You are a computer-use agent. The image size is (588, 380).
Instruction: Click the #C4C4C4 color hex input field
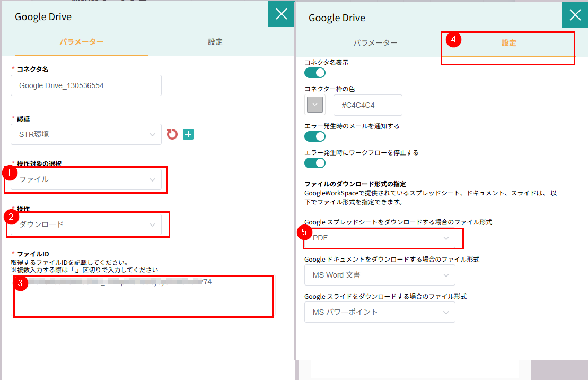(368, 105)
